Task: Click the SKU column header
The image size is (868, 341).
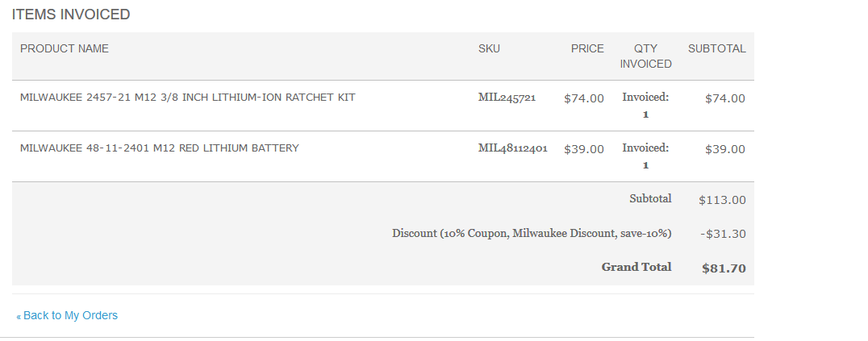Action: (x=489, y=48)
